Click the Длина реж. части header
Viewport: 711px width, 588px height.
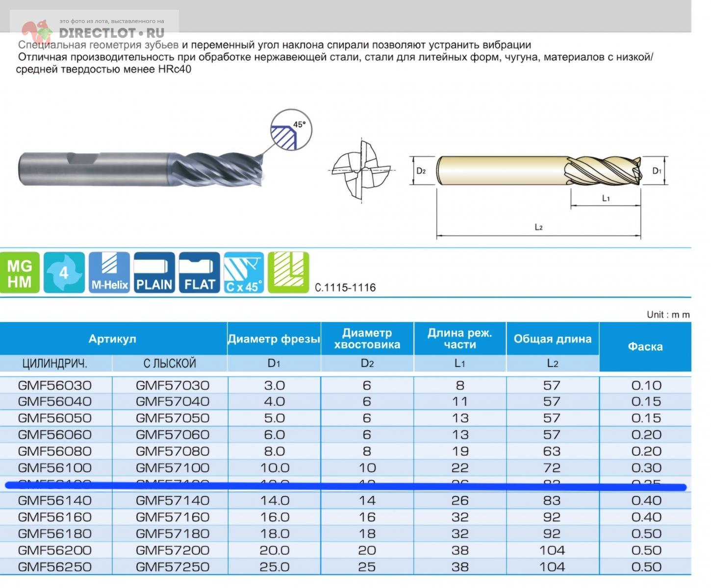[460, 339]
